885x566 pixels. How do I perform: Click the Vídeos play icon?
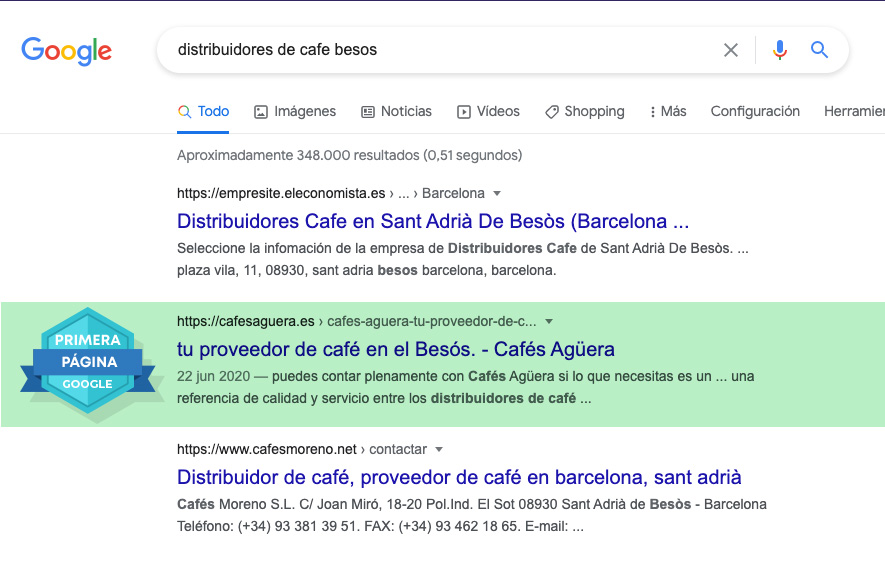[463, 112]
